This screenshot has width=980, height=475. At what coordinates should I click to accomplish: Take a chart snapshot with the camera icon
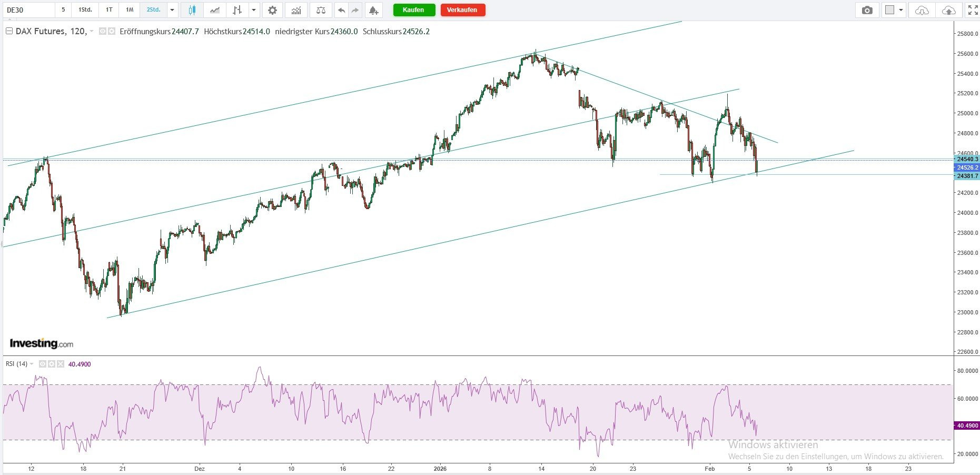[x=867, y=10]
